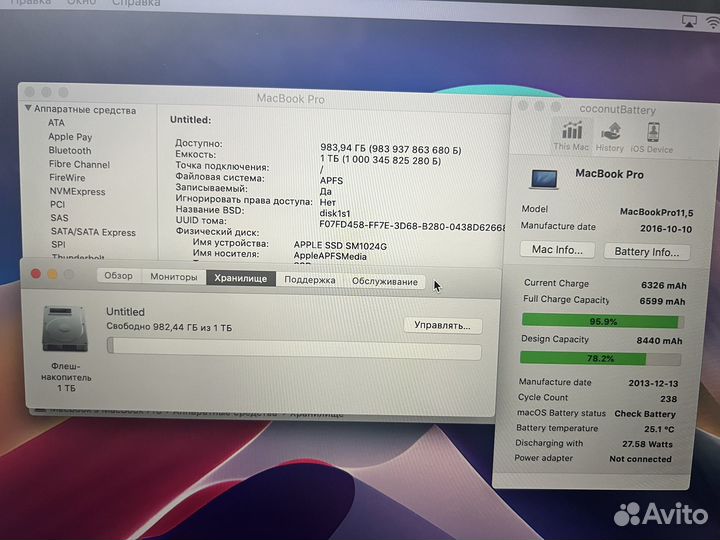Select SPI in the hardware sidebar
720x540 pixels.
point(58,244)
